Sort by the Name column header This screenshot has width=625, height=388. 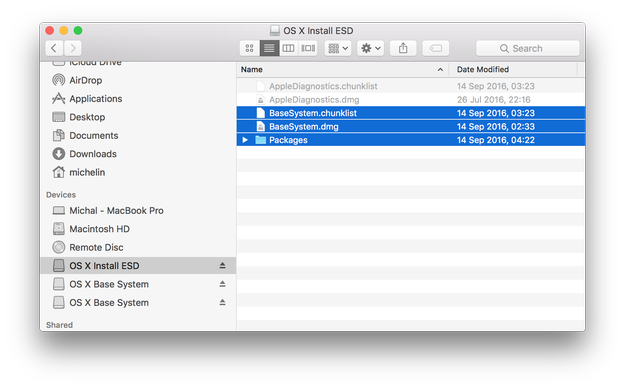click(343, 69)
